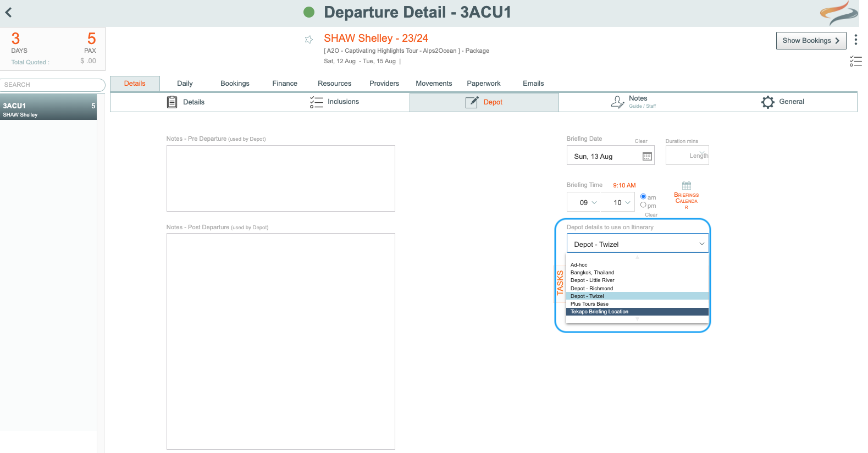Image resolution: width=868 pixels, height=453 pixels.
Task: Click the Inclusions checklist icon
Action: tap(316, 102)
